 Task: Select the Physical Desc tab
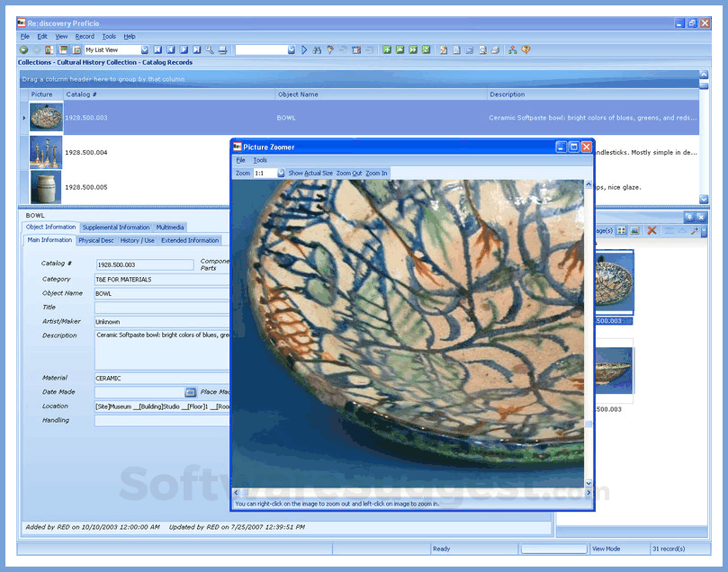click(95, 240)
